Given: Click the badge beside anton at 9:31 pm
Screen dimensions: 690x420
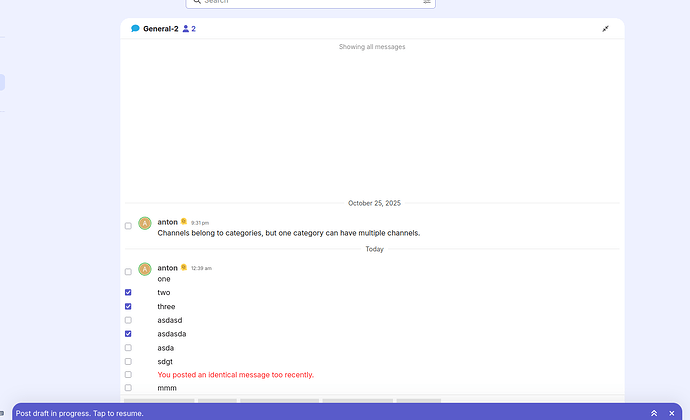Looking at the screenshot, I should coord(184,221).
